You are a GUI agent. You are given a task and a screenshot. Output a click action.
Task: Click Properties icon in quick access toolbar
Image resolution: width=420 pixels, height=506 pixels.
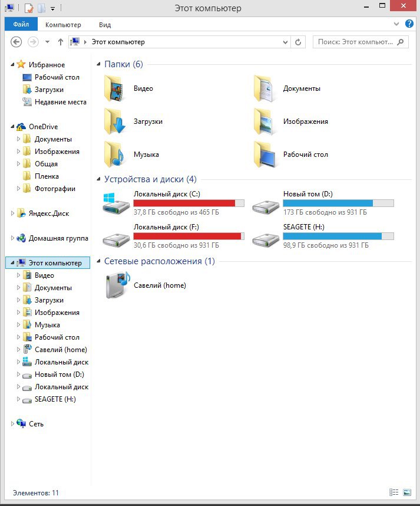tap(29, 8)
